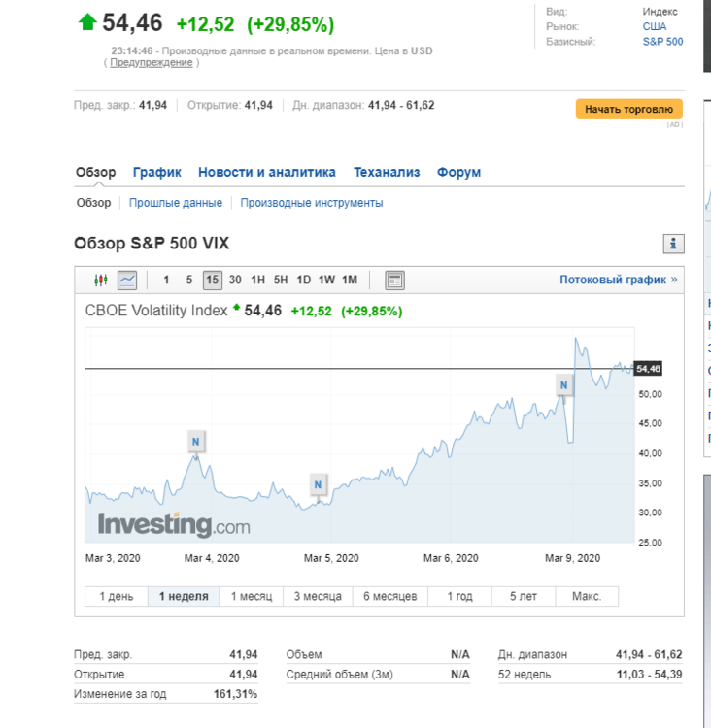This screenshot has height=728, width=711.
Task: Choose the 1 месяц time range
Action: (252, 596)
